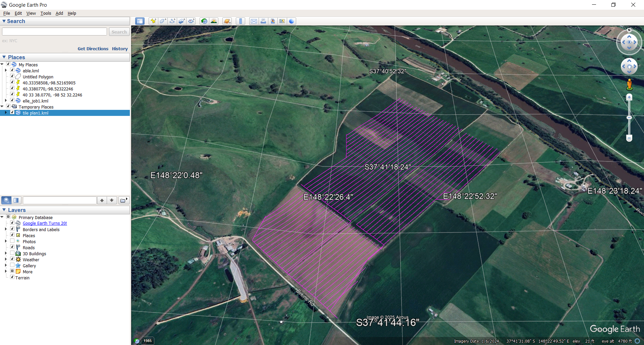
Task: Click the Get Directions link
Action: click(93, 49)
